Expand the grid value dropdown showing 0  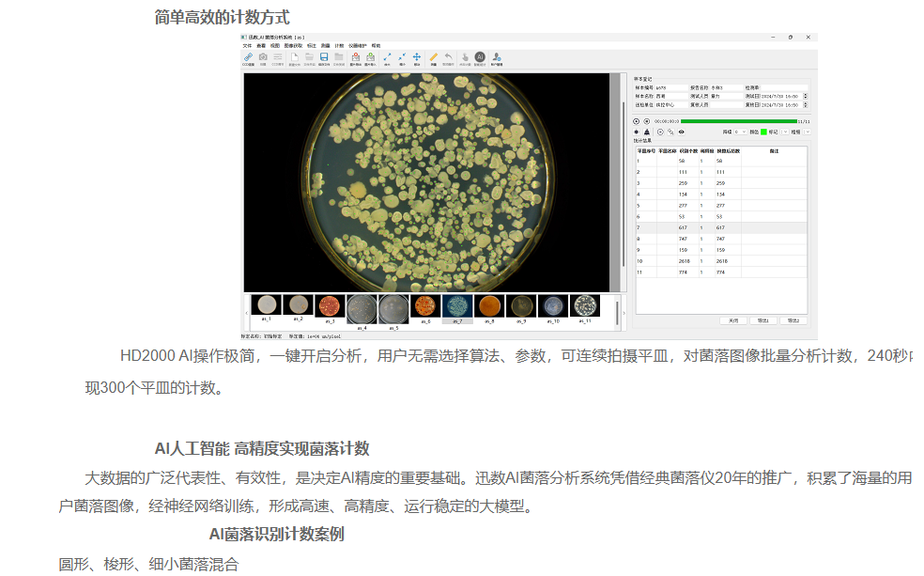740,132
